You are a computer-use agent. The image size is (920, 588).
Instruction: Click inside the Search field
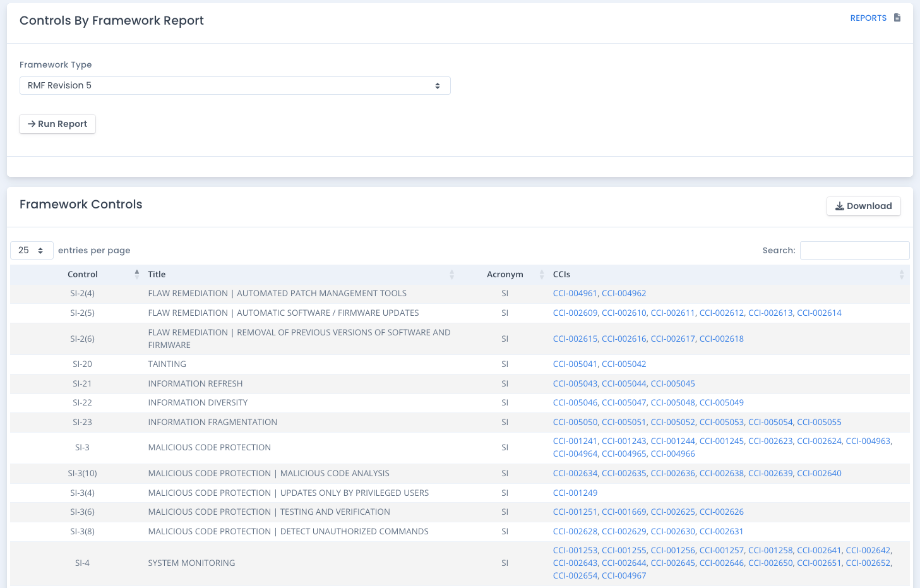click(854, 250)
